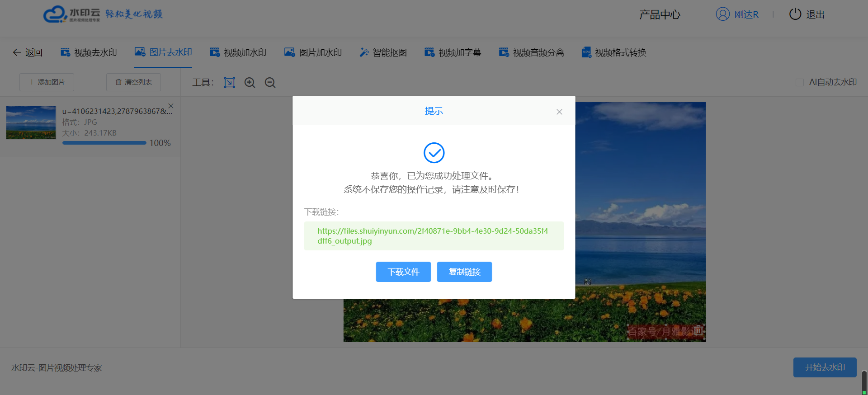Click the 下载文件 button
Image resolution: width=868 pixels, height=395 pixels.
tap(403, 272)
